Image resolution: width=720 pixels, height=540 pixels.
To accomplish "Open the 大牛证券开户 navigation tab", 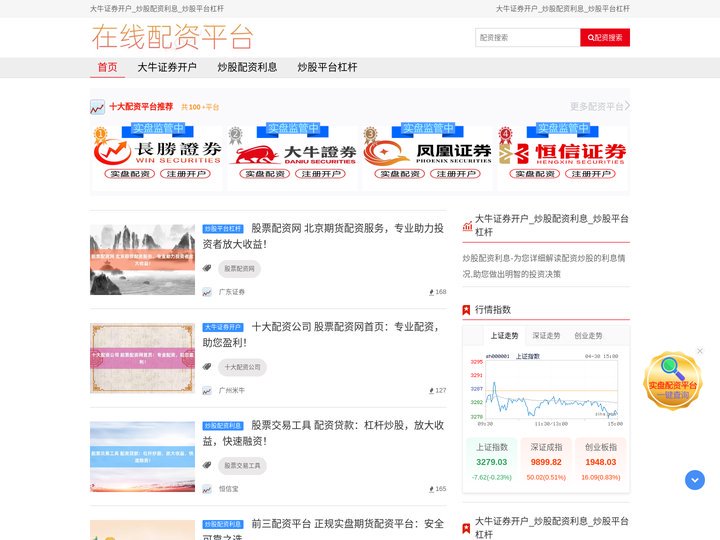I will point(167,68).
